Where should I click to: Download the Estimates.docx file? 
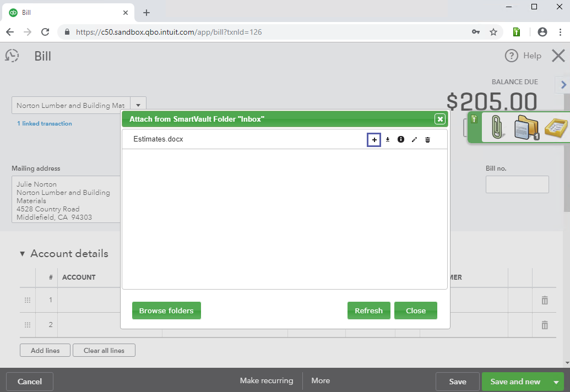click(388, 140)
